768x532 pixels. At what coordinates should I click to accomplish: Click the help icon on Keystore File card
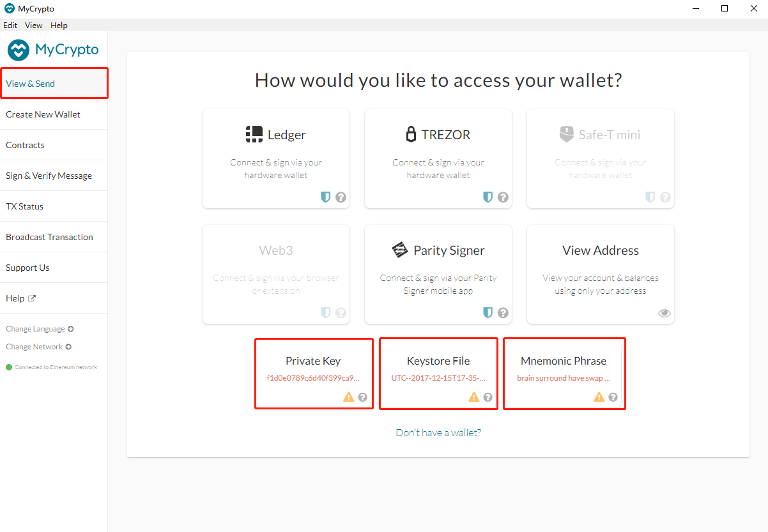[488, 397]
